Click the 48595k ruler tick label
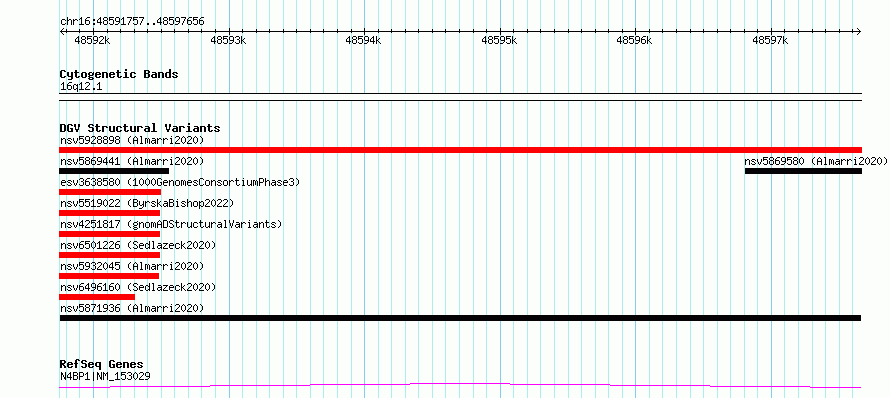Image resolution: width=890 pixels, height=398 pixels. click(x=499, y=40)
